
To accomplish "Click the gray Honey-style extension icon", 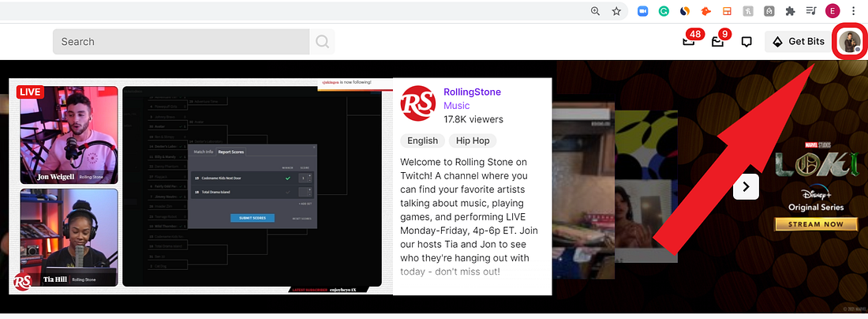I will [x=748, y=11].
